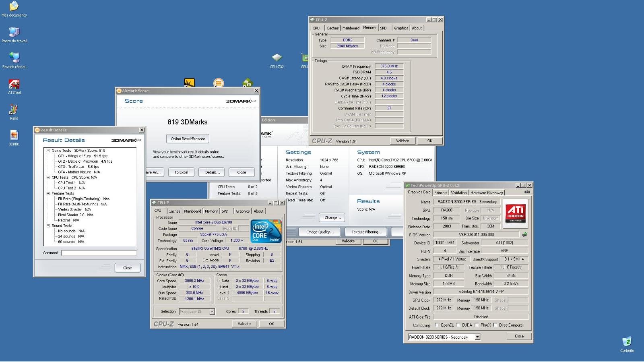Viewport: 644px width, 362px height.
Task: Click Close in the Result Details window
Action: click(x=128, y=268)
